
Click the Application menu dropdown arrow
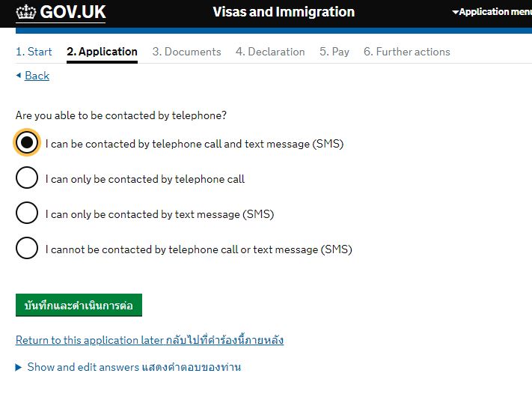[x=455, y=12]
